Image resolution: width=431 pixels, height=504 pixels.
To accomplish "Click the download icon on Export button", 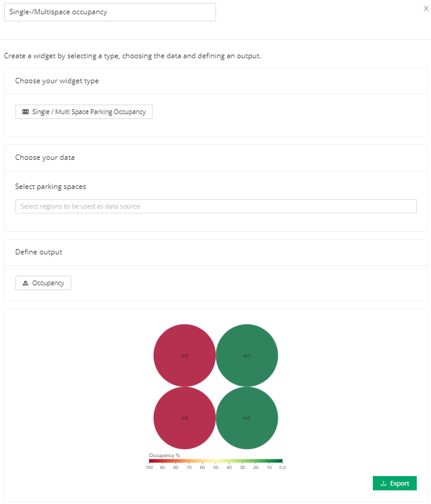I will [383, 483].
